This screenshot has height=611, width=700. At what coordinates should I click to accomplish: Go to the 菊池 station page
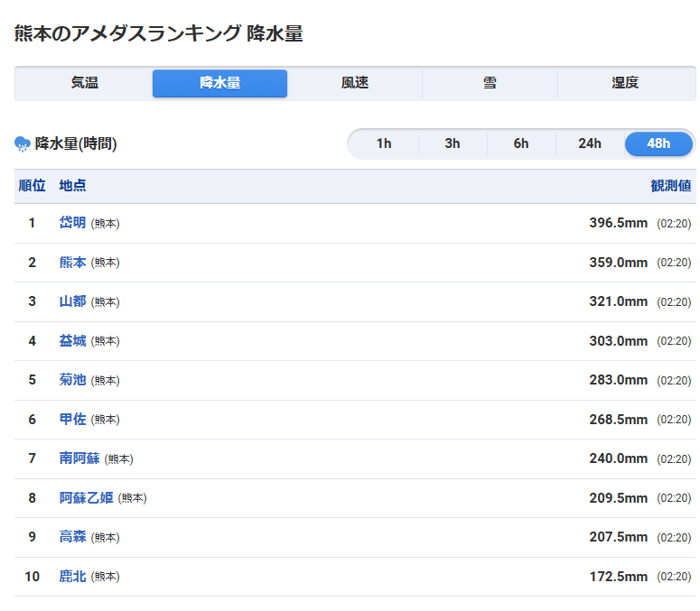[x=72, y=380]
